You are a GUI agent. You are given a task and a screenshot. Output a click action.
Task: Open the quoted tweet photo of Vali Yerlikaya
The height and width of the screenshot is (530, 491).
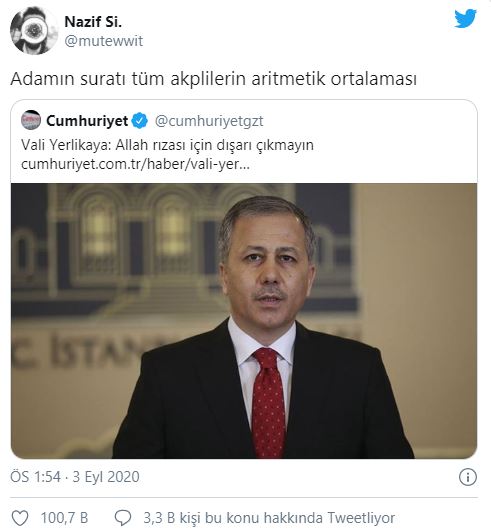click(x=244, y=321)
